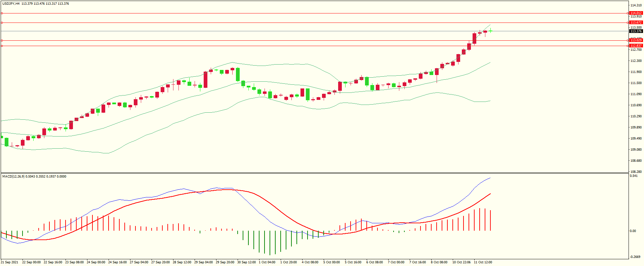Select left handle of the 113.672 line

click(x=2, y=23)
